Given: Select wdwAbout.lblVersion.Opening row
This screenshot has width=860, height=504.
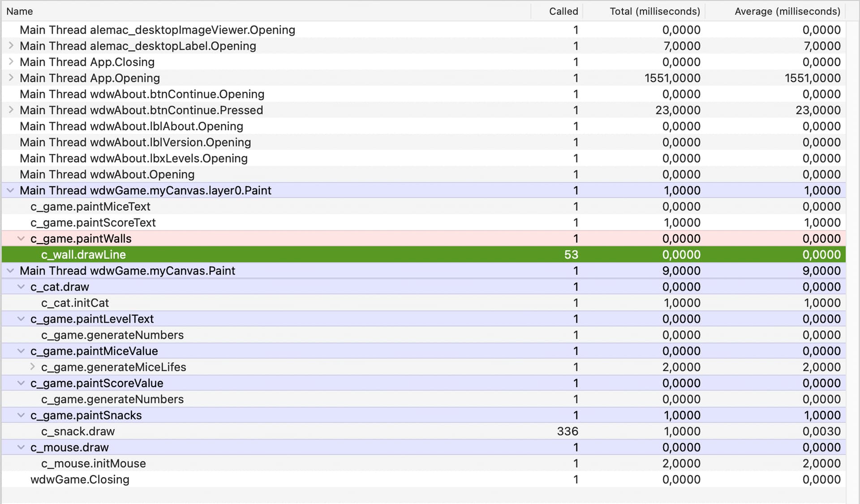Looking at the screenshot, I should 424,142.
